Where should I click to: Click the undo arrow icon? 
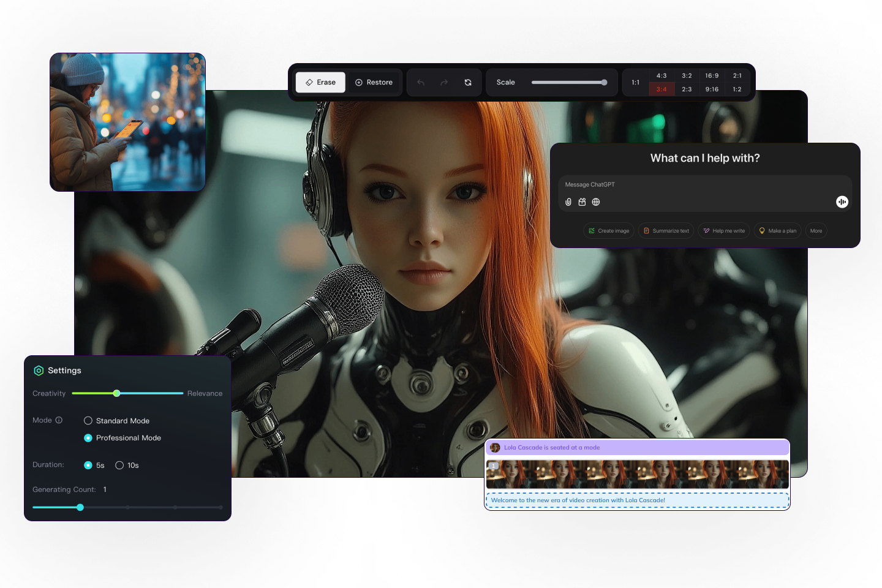coord(421,83)
